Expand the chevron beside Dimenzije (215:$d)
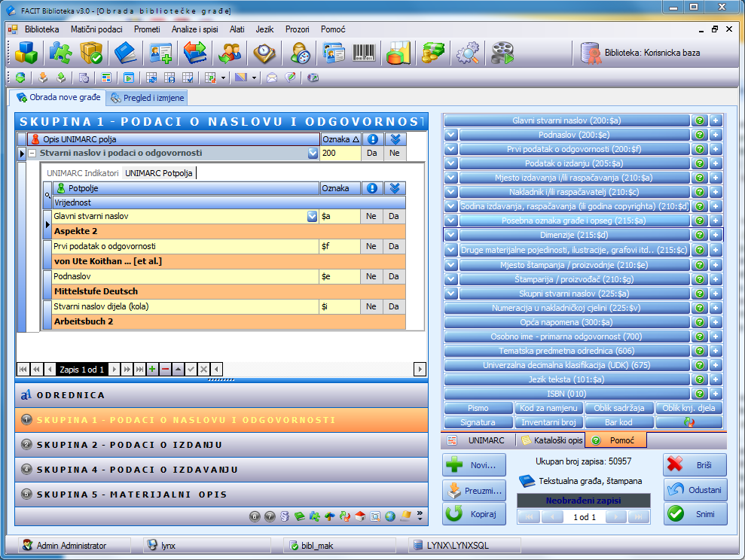 (x=451, y=235)
